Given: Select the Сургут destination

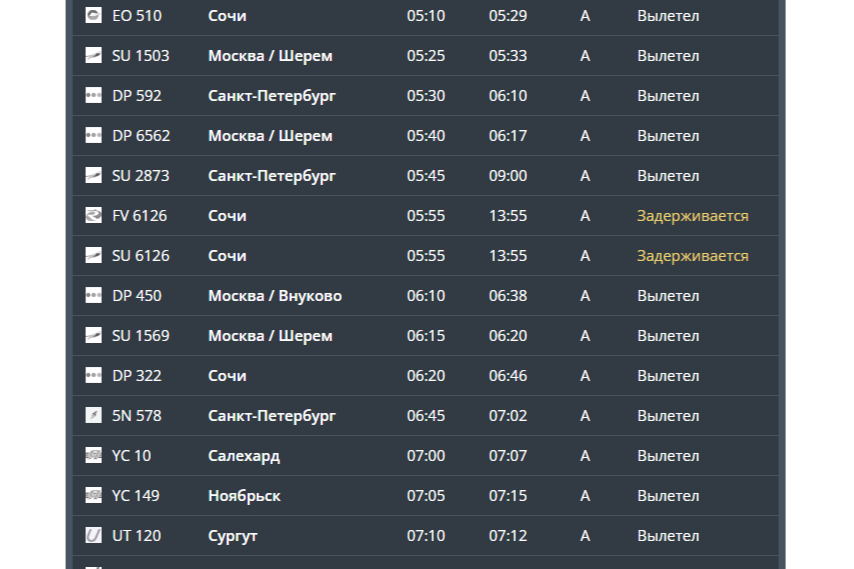Looking at the screenshot, I should (x=232, y=536).
